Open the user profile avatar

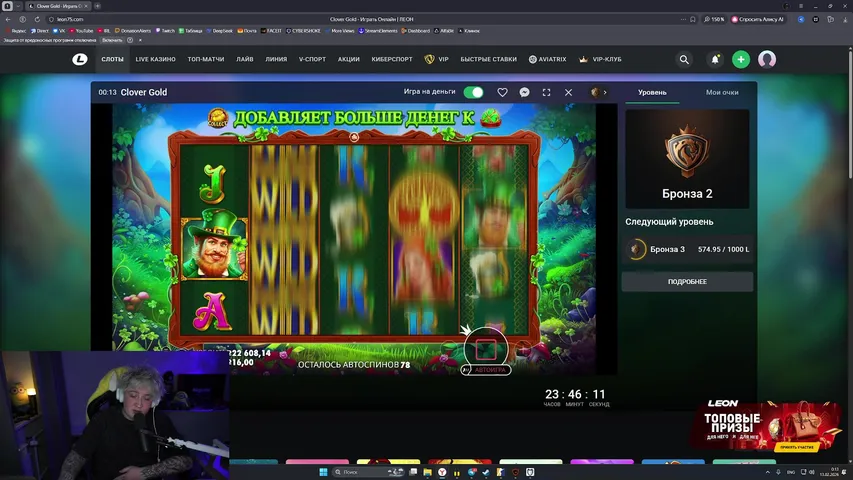click(767, 59)
